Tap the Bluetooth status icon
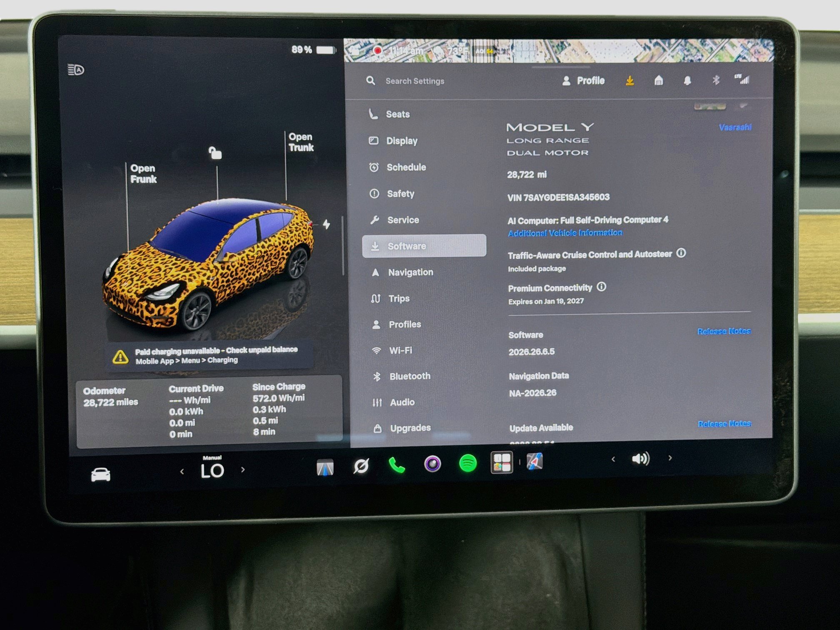The height and width of the screenshot is (630, 840). coord(716,80)
